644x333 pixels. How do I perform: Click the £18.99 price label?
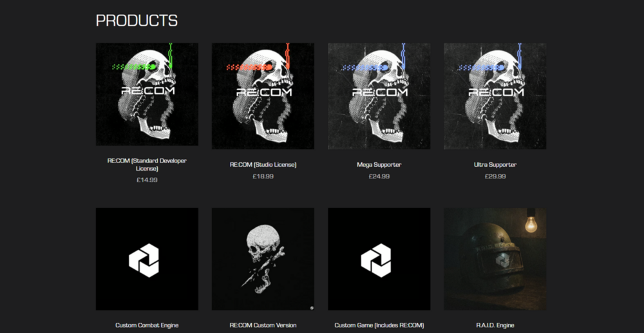tap(263, 176)
